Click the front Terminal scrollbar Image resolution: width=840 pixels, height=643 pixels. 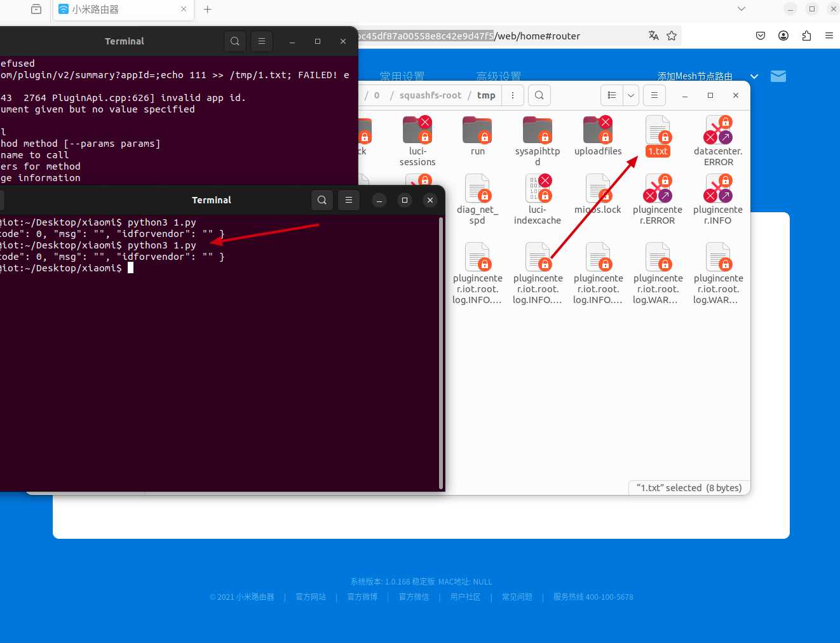click(x=441, y=353)
